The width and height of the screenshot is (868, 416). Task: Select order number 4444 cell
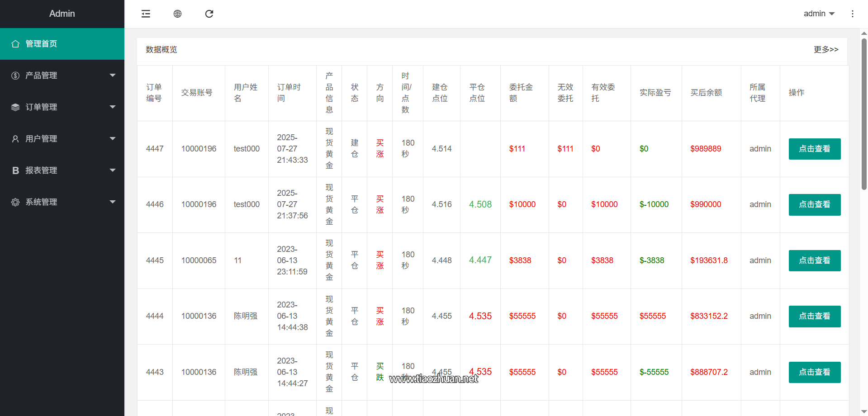pos(155,317)
